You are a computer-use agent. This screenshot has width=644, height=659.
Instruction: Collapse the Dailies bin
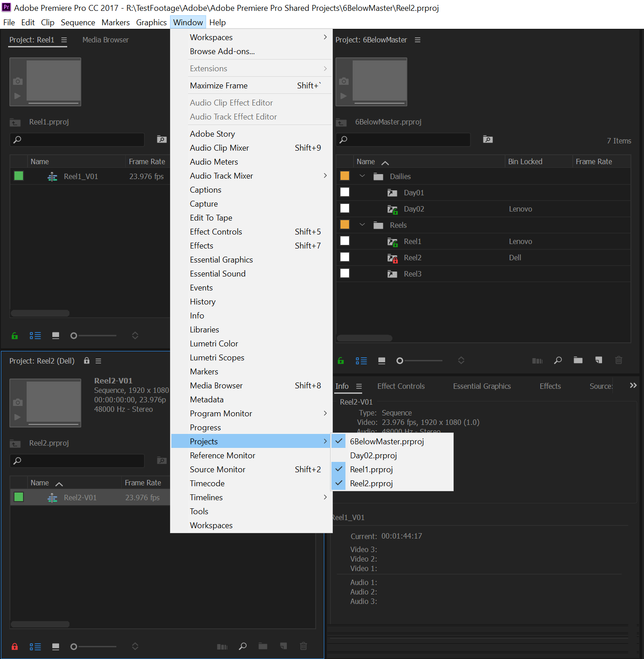(x=362, y=176)
